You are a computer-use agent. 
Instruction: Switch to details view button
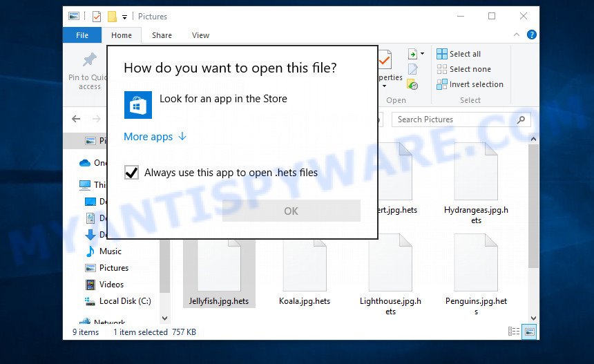tap(514, 332)
